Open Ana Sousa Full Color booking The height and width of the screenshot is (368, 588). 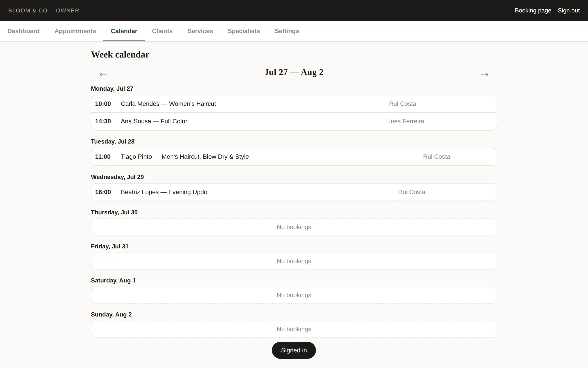tap(294, 121)
